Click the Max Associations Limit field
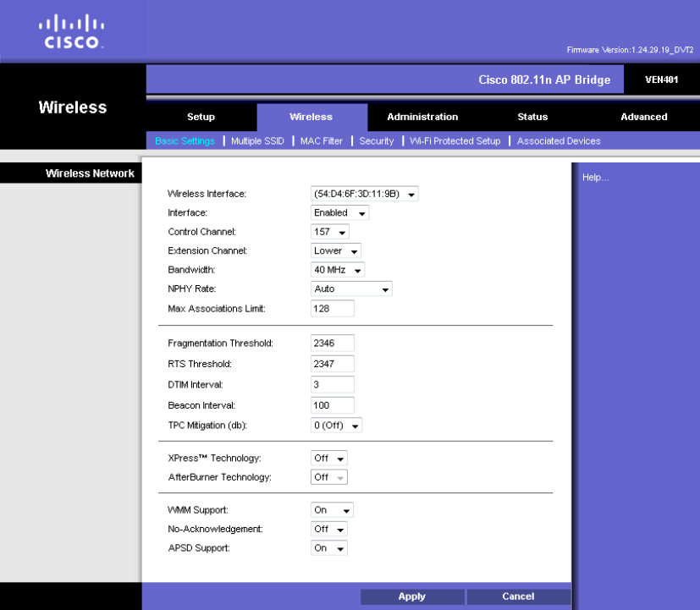Viewport: 700px width, 610px height. click(333, 308)
